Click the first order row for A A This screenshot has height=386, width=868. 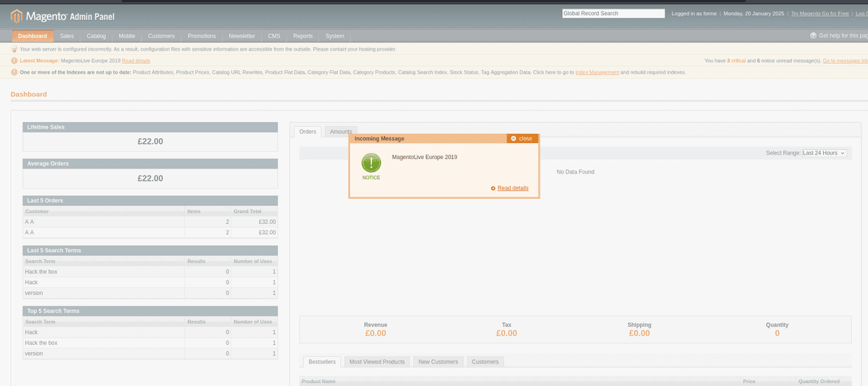[x=150, y=222]
